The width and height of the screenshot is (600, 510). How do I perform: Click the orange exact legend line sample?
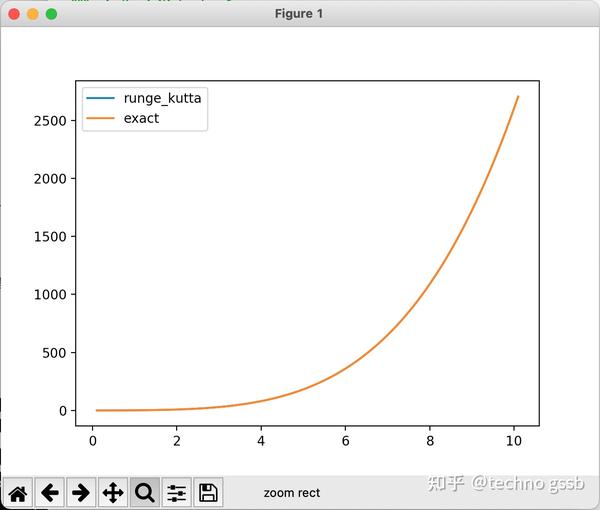click(100, 118)
